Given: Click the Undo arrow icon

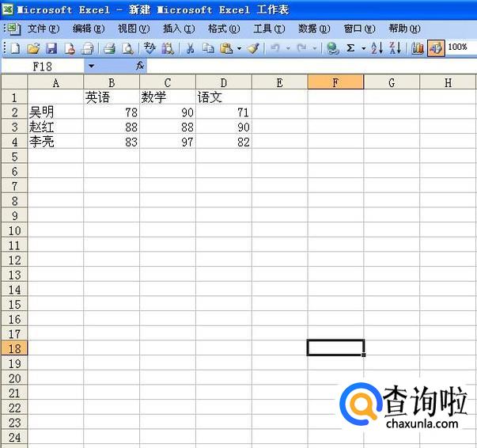Looking at the screenshot, I should [275, 48].
